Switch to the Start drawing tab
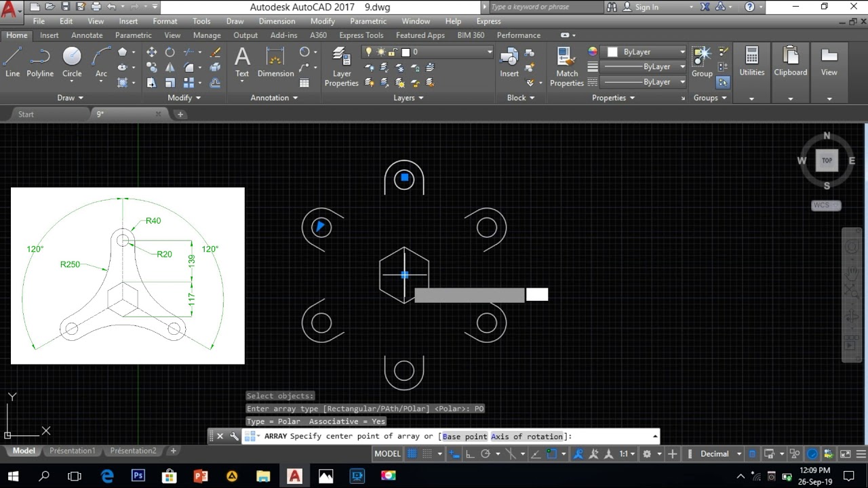Image resolution: width=868 pixels, height=488 pixels. tap(26, 115)
